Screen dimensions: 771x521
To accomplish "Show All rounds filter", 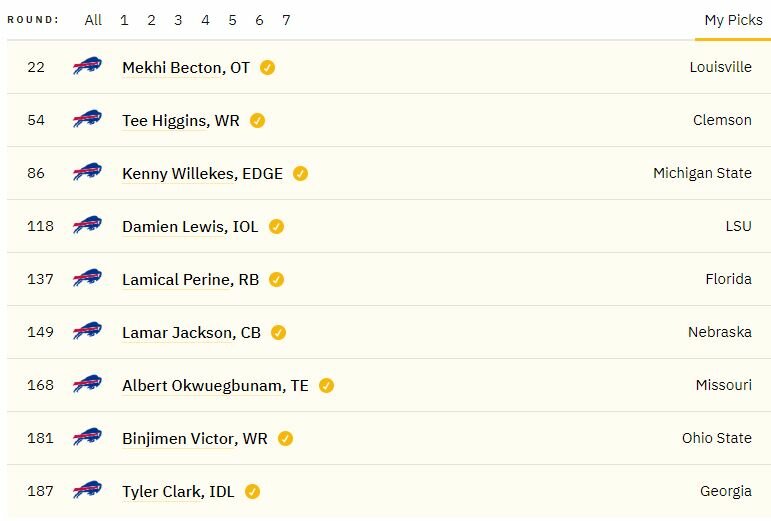I will [93, 20].
